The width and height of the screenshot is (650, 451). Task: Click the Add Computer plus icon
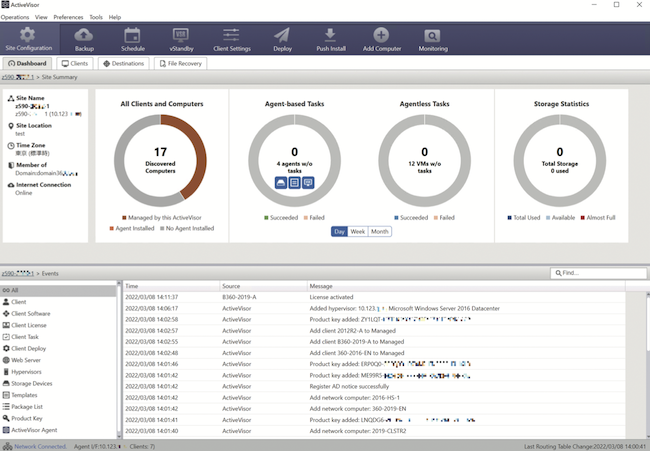click(x=381, y=40)
